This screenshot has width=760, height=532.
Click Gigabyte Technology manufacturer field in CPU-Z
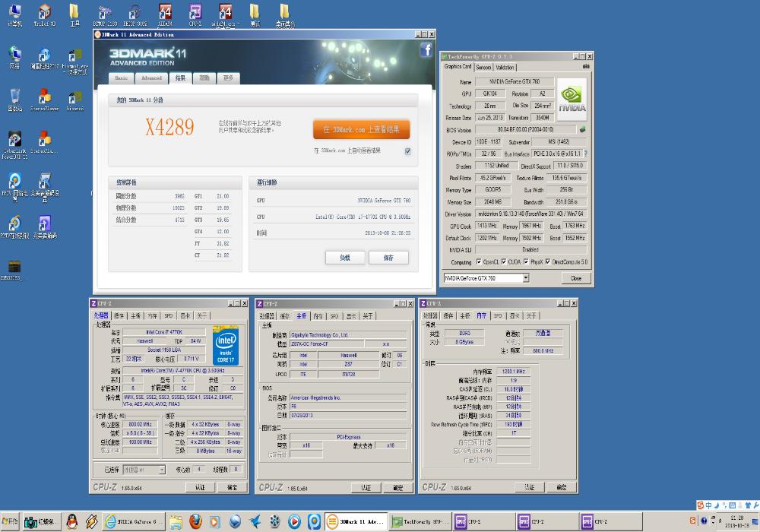coord(348,335)
